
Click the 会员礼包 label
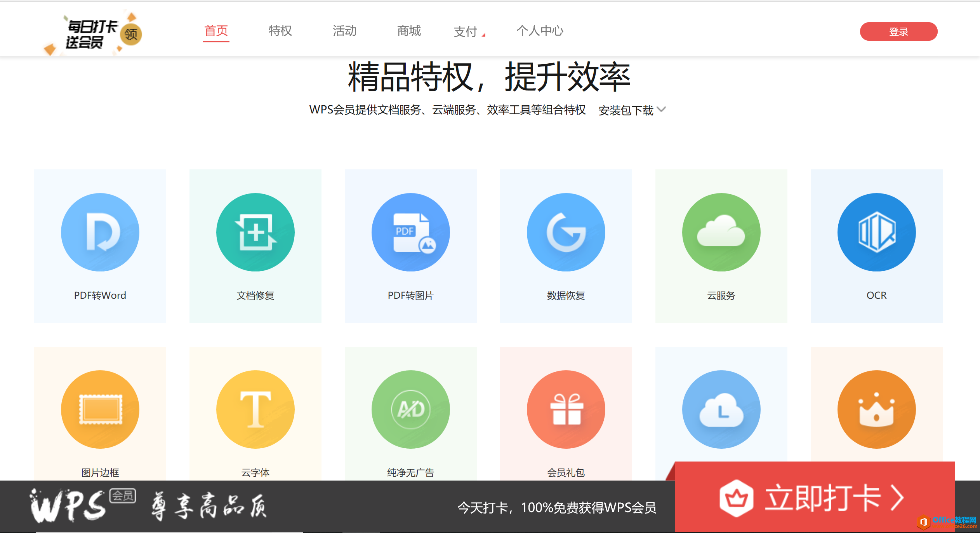(566, 472)
